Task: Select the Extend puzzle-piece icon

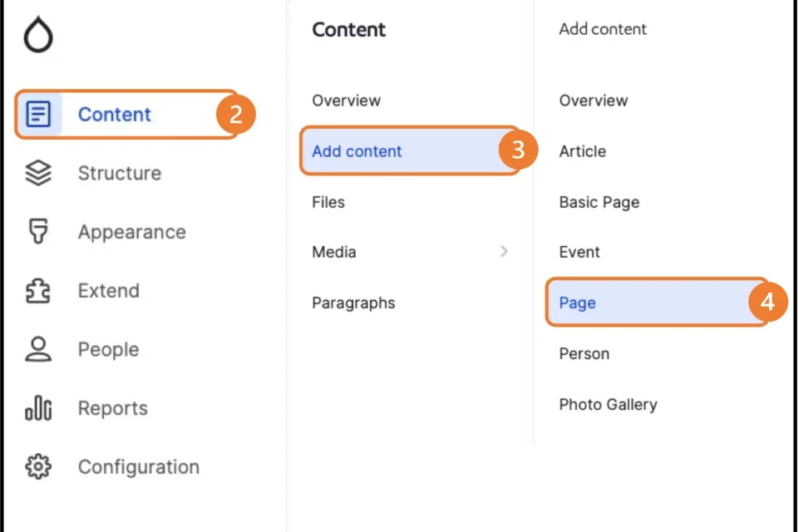Action: pos(38,291)
